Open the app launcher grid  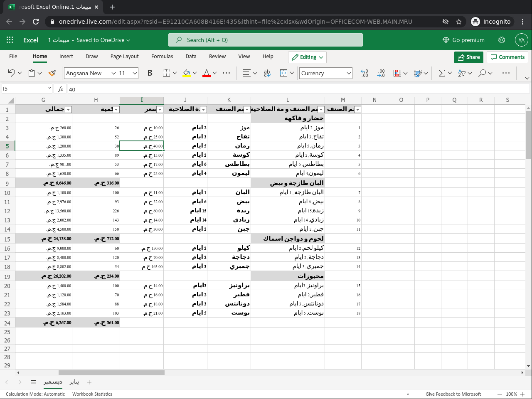click(x=10, y=40)
